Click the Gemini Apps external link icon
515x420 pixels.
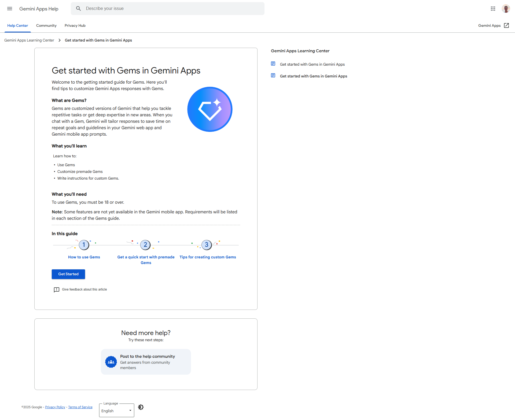click(x=506, y=25)
